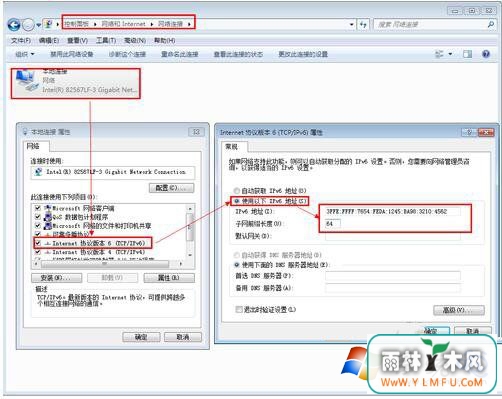
Task: Select 'Obtain IPv6 address automatically' radio button
Action: pos(237,191)
